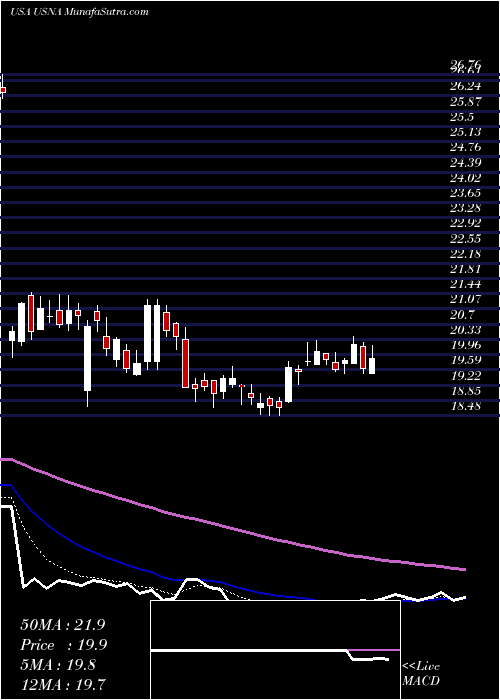Screen dimensions: 500x700
Task: Click the 25.13 price axis label
Action: click(x=465, y=132)
